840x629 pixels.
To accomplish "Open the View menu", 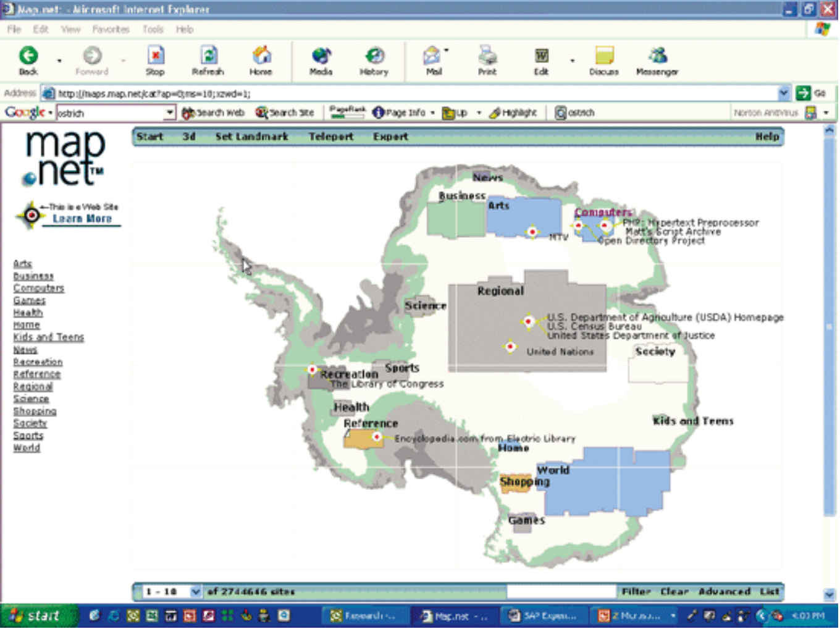I will [70, 29].
